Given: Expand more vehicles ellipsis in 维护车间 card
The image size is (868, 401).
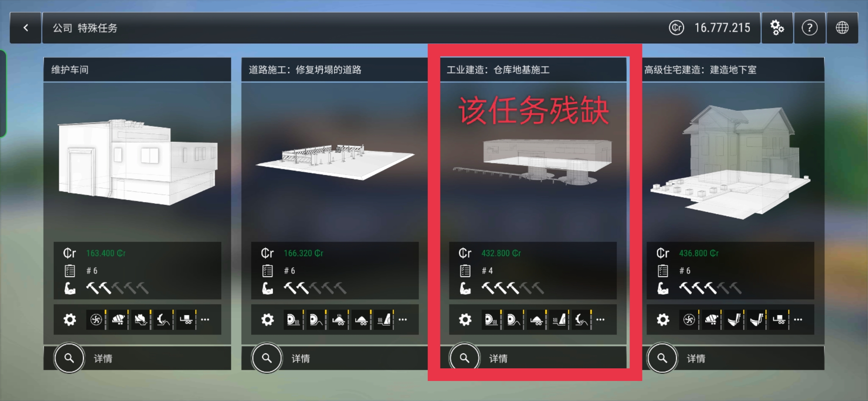Looking at the screenshot, I should click(205, 319).
